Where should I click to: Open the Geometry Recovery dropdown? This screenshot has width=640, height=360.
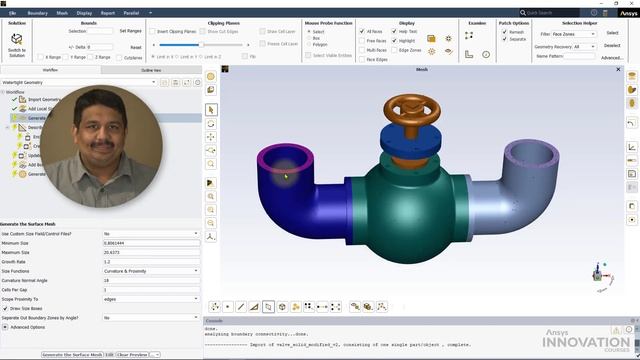tap(584, 47)
